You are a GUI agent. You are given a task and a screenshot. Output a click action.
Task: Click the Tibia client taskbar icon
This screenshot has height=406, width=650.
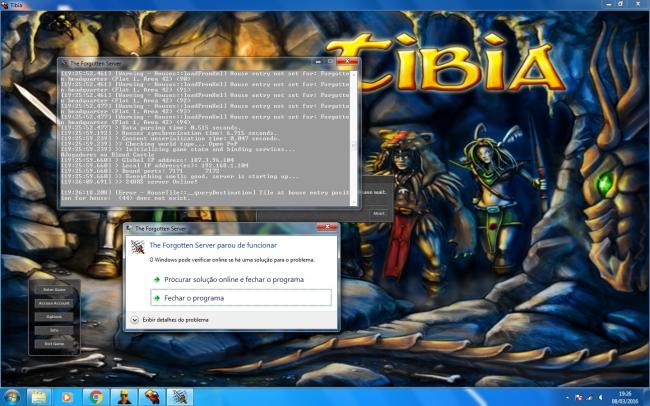(152, 397)
